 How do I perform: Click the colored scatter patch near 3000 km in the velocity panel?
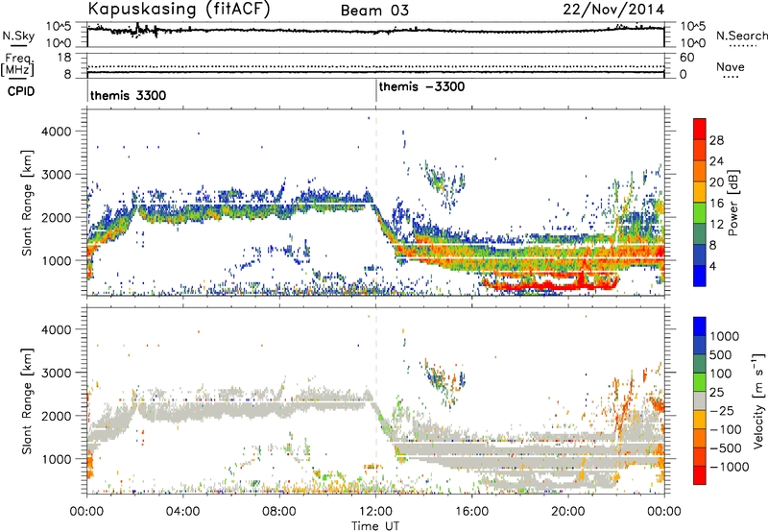[442, 382]
